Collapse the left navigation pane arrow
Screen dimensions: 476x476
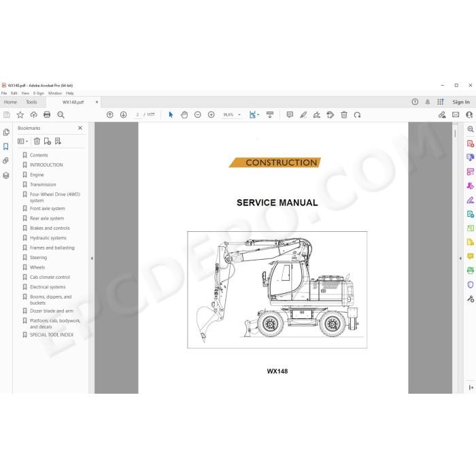92,258
